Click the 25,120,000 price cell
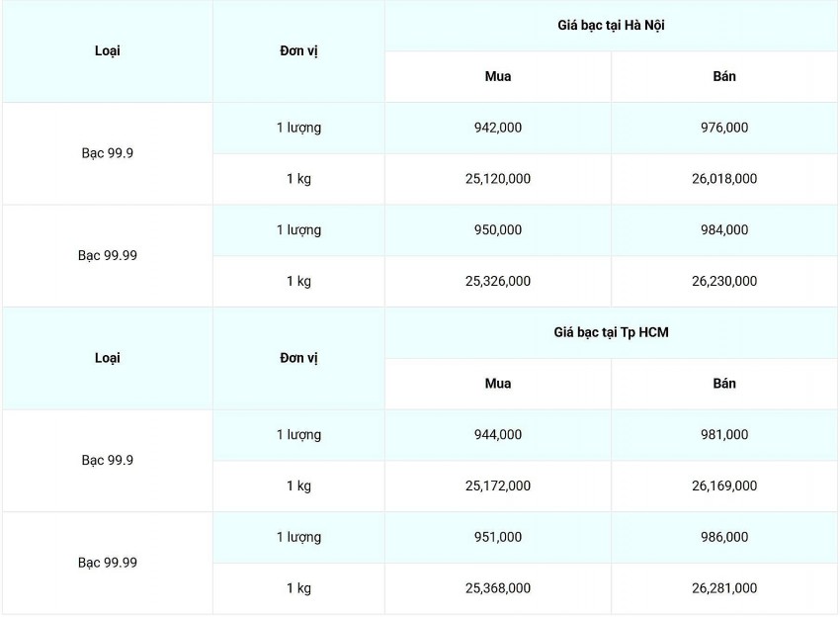Image resolution: width=840 pixels, height=617 pixels. [x=498, y=179]
